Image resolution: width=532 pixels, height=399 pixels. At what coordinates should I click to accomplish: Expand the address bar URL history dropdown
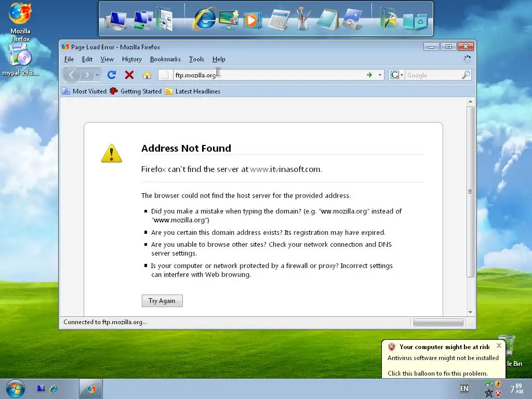coord(380,75)
